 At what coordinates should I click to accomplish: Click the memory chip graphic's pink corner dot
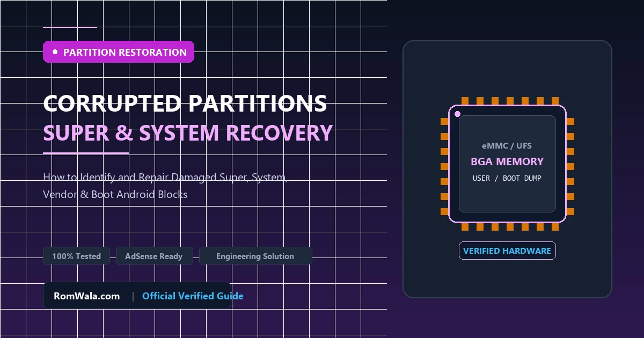(x=457, y=114)
